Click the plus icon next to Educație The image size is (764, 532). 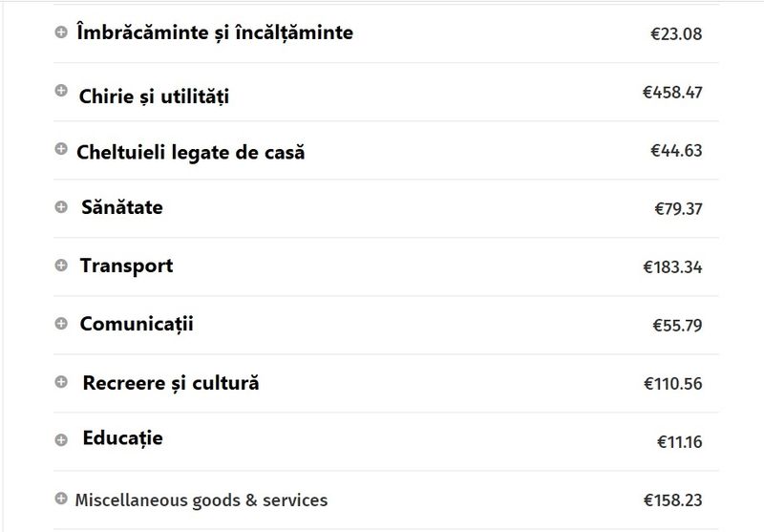coord(61,440)
